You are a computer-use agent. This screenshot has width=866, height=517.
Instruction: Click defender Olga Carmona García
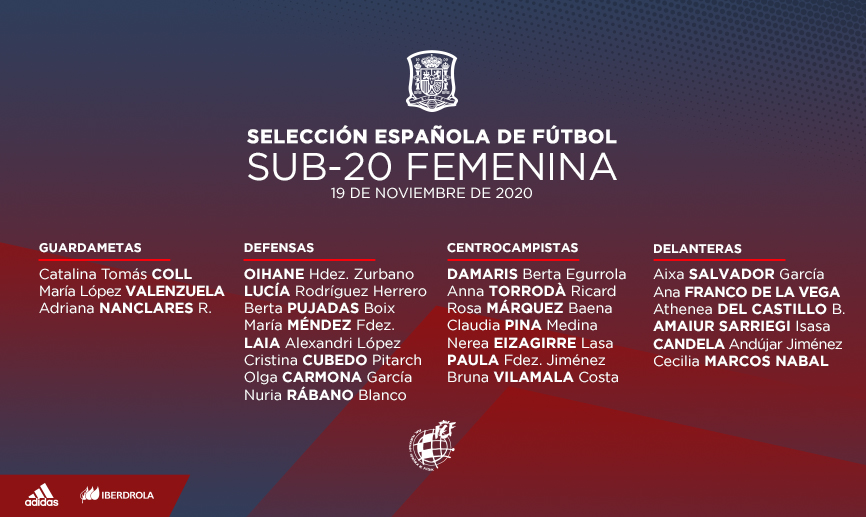tap(328, 377)
